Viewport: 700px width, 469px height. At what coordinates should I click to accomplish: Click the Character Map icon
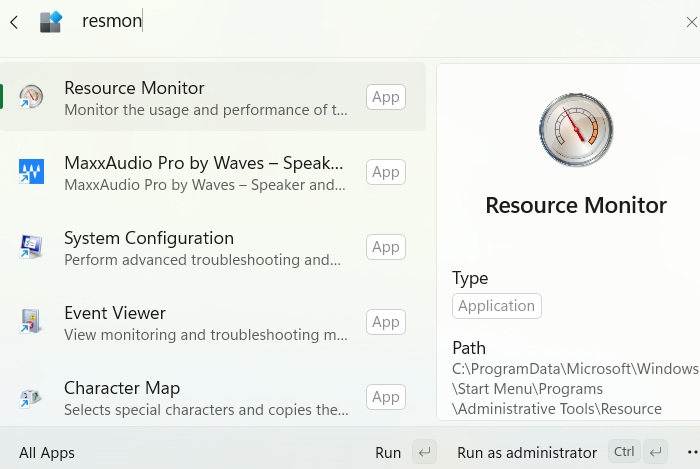tap(31, 397)
